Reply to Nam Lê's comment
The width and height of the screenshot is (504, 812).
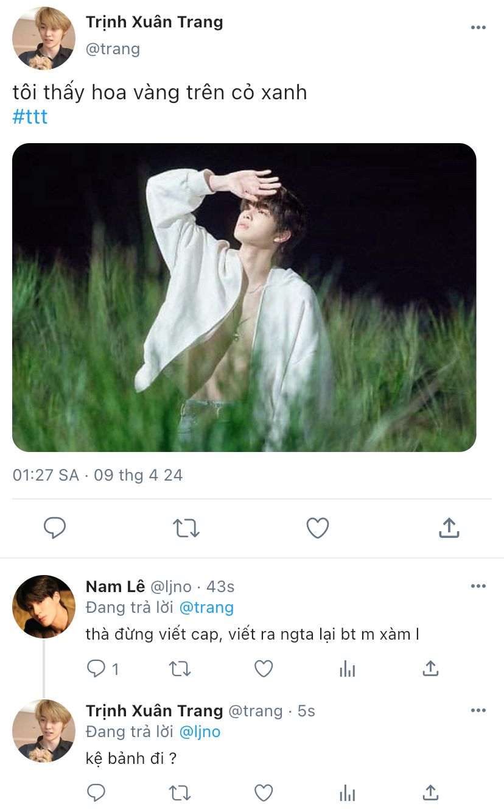[96, 669]
